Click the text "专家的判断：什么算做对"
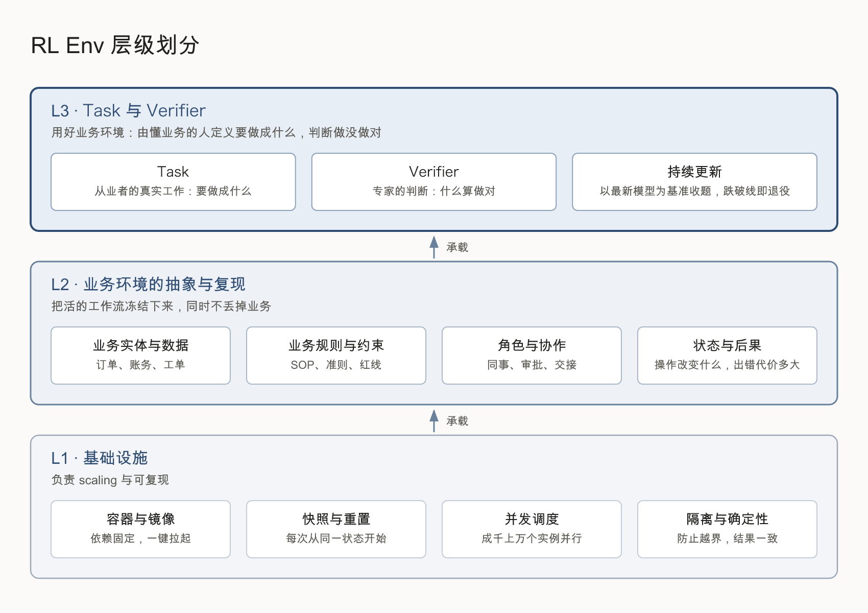The image size is (868, 613). 434,191
